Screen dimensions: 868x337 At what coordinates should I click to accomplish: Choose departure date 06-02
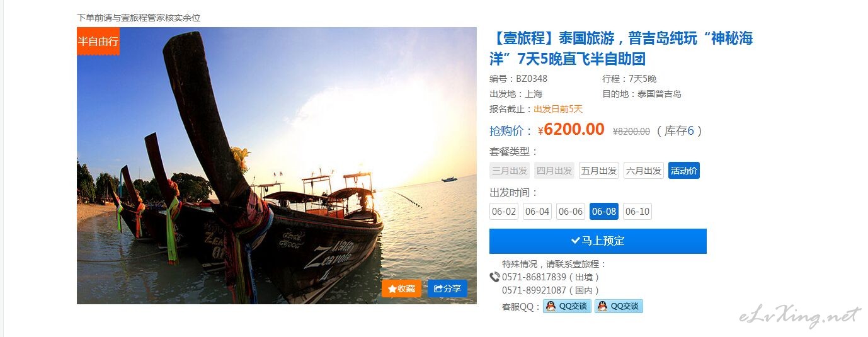pos(504,212)
